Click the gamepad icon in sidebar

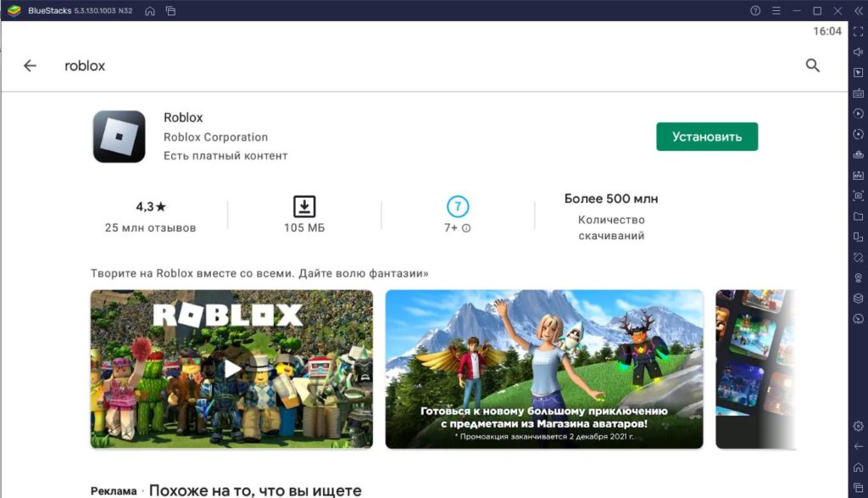pyautogui.click(x=858, y=154)
